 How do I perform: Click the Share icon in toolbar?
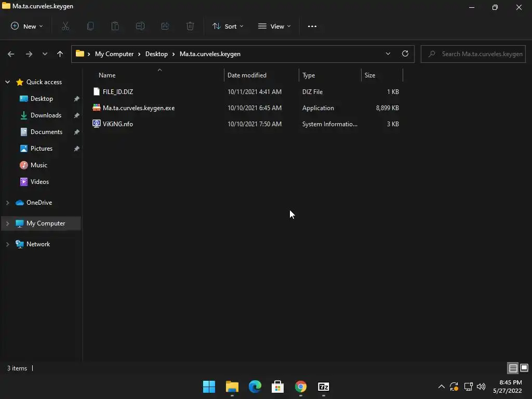coord(165,26)
